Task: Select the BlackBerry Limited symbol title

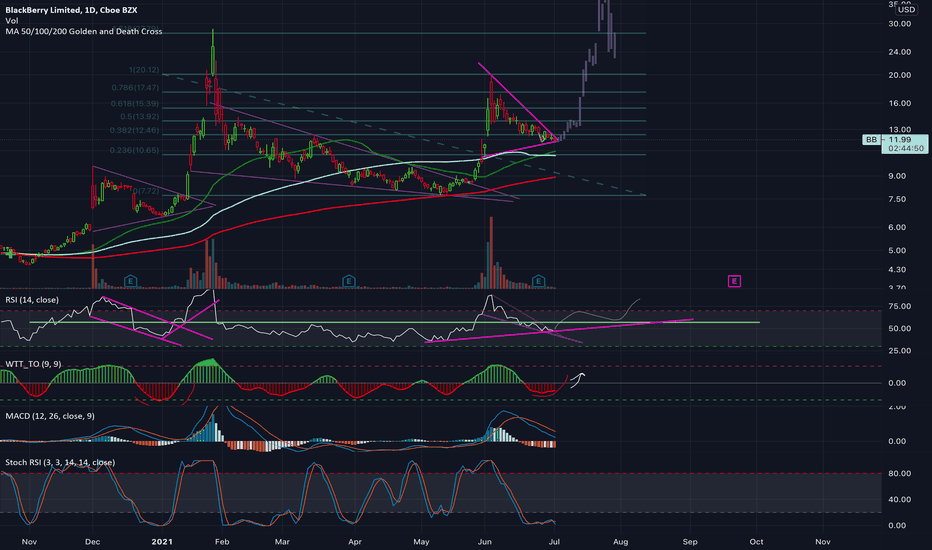Action: pos(71,10)
